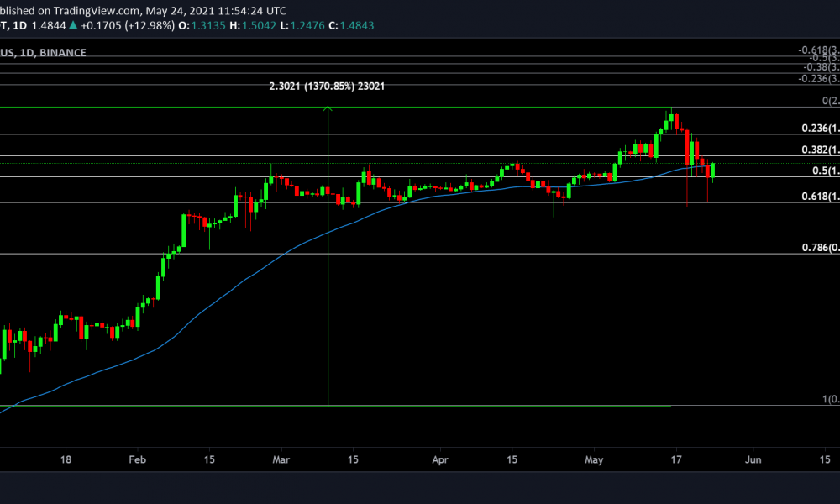Click the '15' date between Feb and Mar
Screen dimensions: 840x504
click(x=209, y=459)
